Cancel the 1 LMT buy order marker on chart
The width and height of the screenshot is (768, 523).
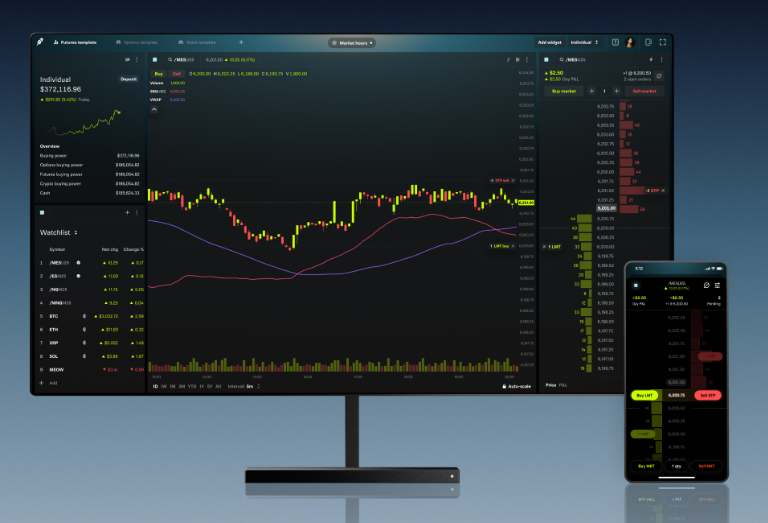(513, 246)
